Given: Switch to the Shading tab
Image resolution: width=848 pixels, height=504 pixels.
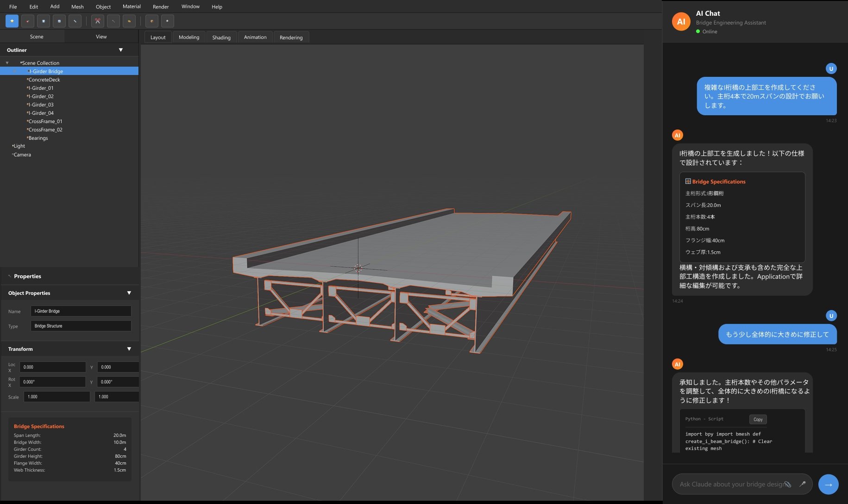Looking at the screenshot, I should [x=221, y=37].
